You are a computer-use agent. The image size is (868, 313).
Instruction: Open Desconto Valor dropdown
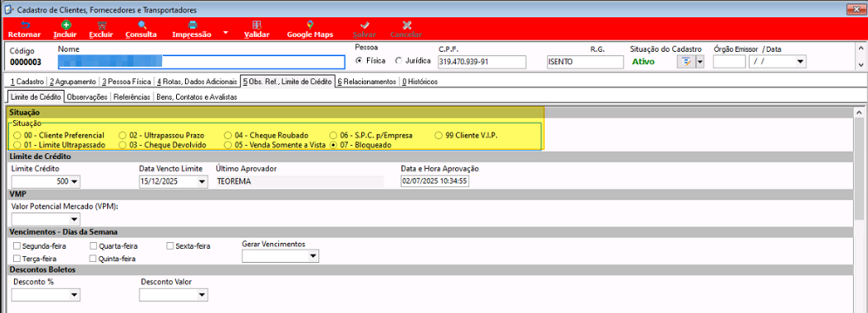tap(202, 296)
